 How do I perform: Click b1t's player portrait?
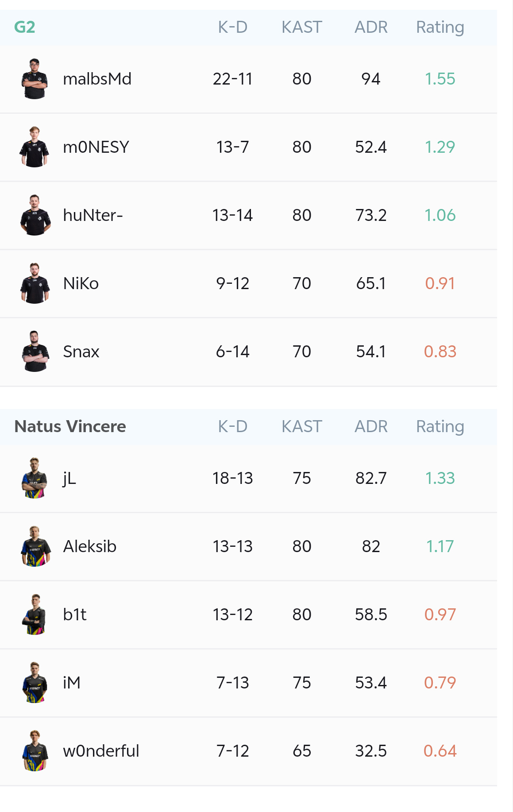click(35, 615)
